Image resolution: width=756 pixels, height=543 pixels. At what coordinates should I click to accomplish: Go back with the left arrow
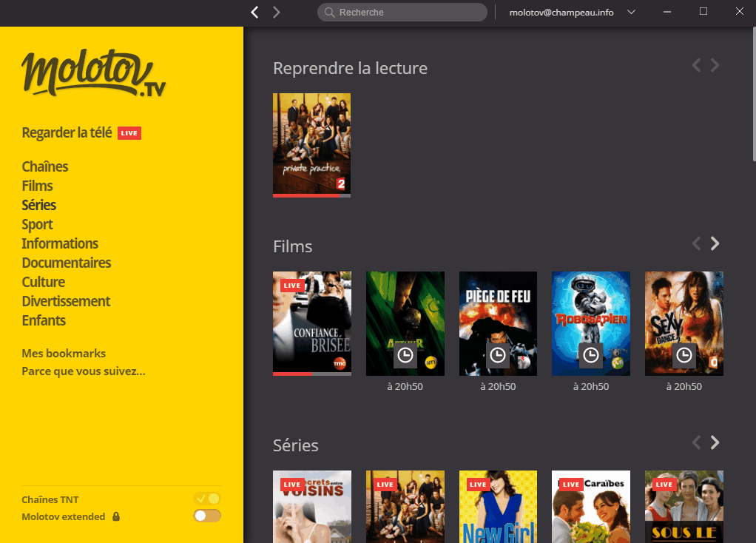point(255,12)
